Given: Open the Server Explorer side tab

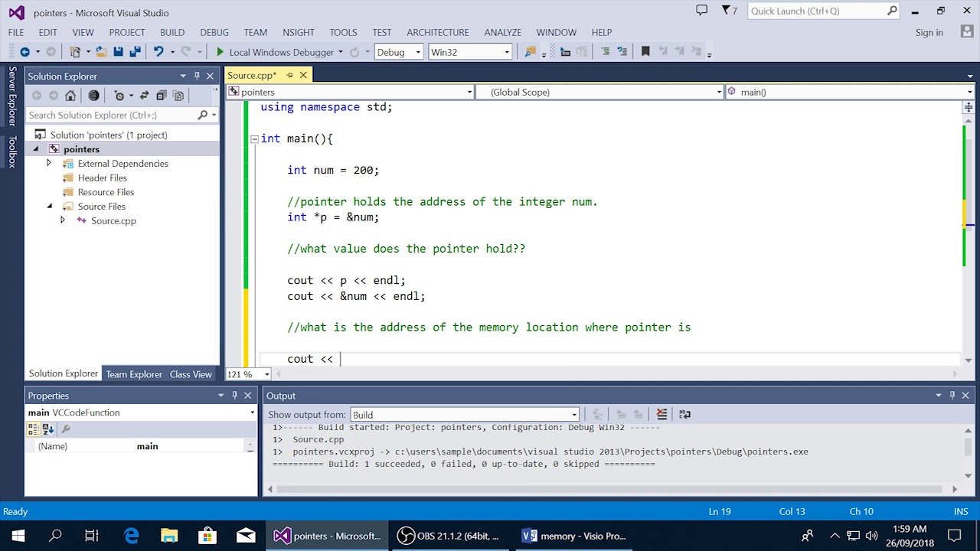Looking at the screenshot, I should pos(12,96).
